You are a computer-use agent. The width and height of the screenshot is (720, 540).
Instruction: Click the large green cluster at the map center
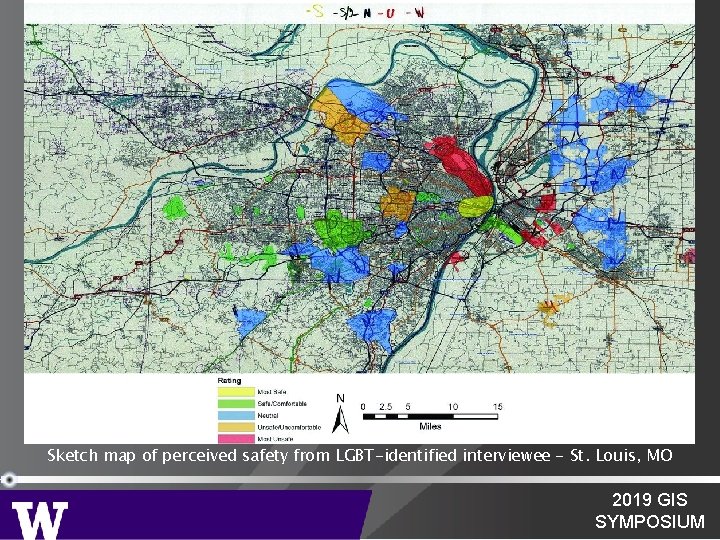click(341, 230)
